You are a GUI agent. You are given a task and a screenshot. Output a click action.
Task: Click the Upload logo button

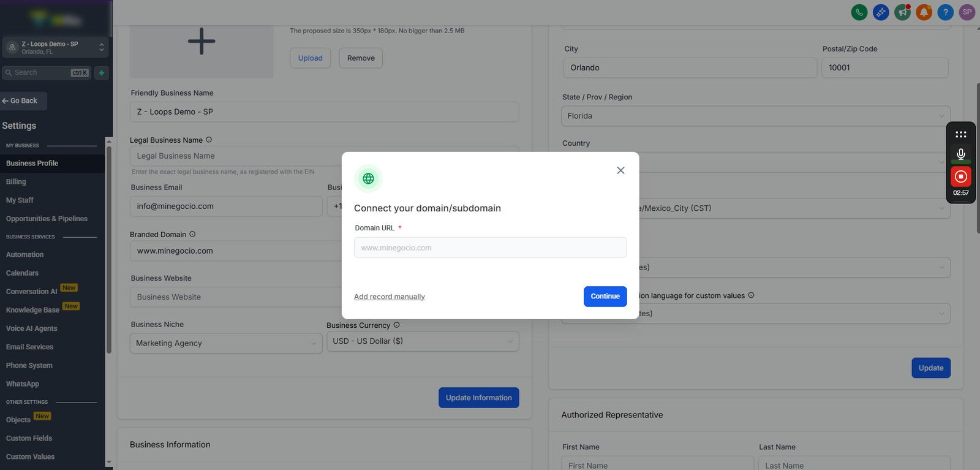[311, 58]
